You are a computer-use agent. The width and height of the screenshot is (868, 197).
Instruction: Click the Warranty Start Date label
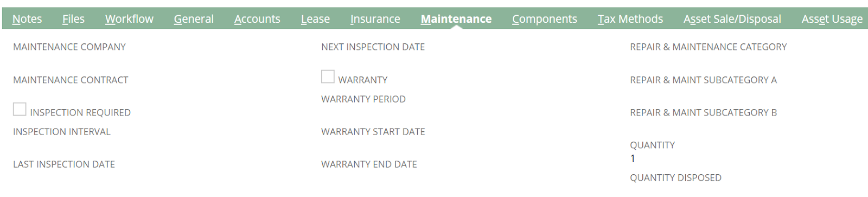(x=373, y=132)
